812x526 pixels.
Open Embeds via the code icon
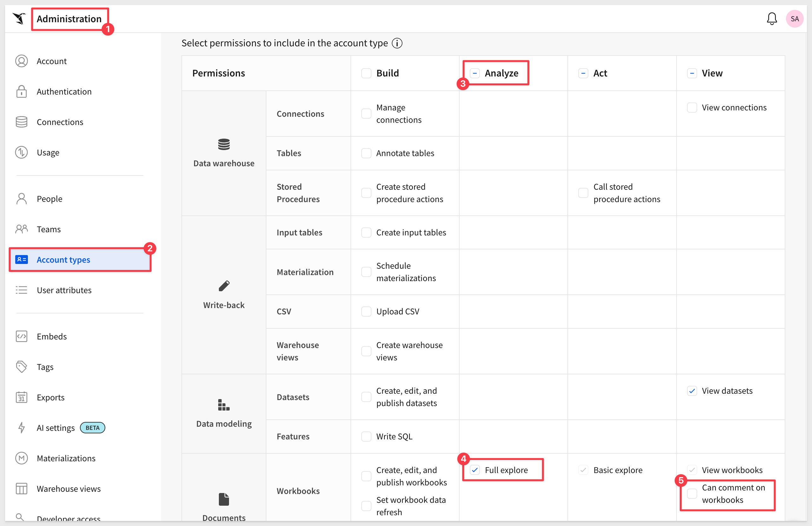tap(22, 336)
